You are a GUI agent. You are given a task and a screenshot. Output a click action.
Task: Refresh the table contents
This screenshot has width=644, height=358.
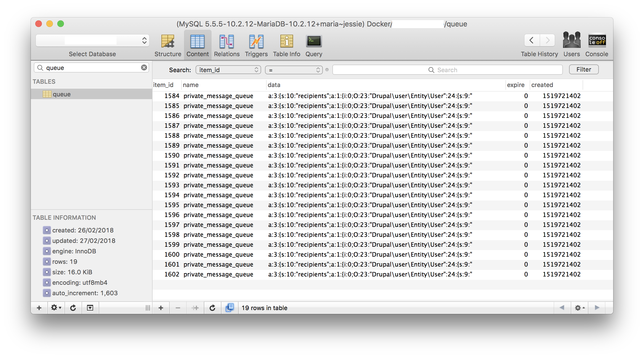(x=212, y=308)
